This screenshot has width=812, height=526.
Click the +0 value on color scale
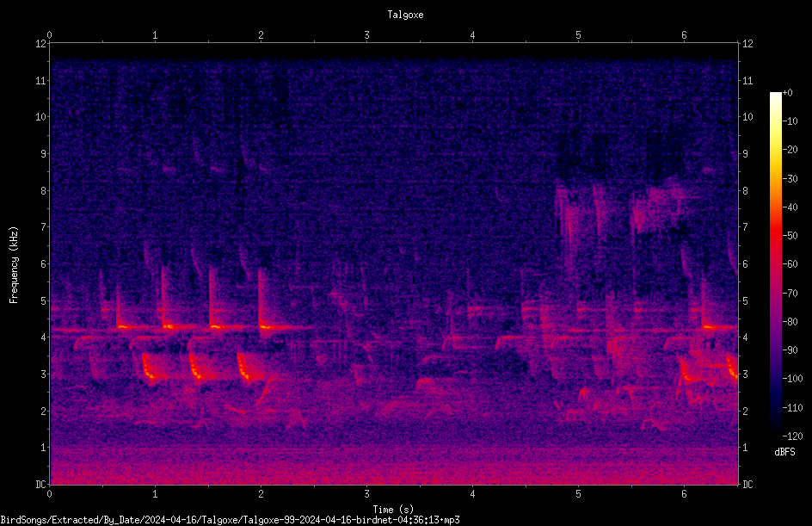pos(787,93)
